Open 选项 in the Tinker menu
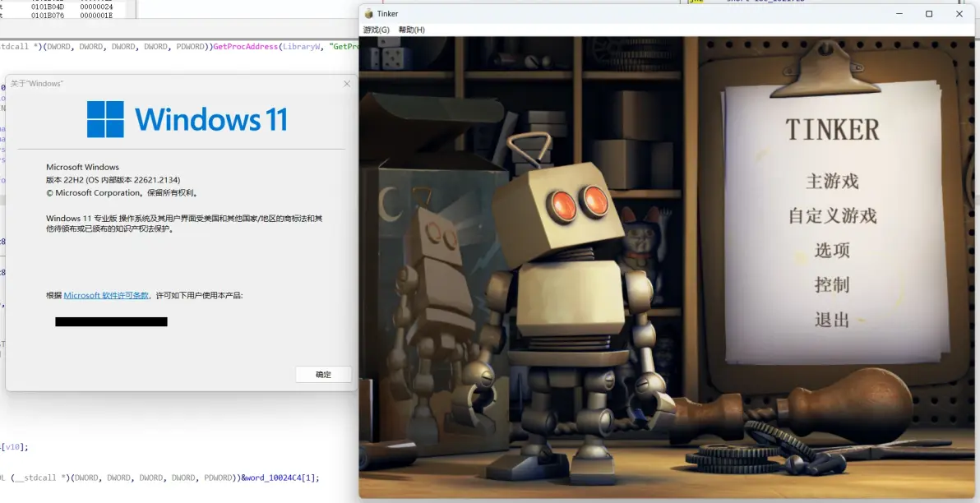The width and height of the screenshot is (980, 503). coord(832,250)
